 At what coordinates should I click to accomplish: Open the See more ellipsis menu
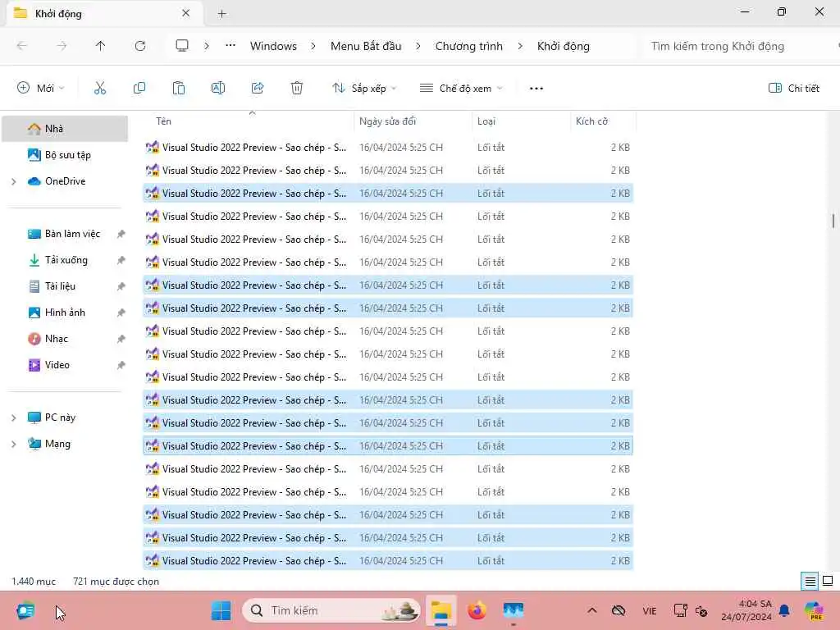tap(536, 89)
